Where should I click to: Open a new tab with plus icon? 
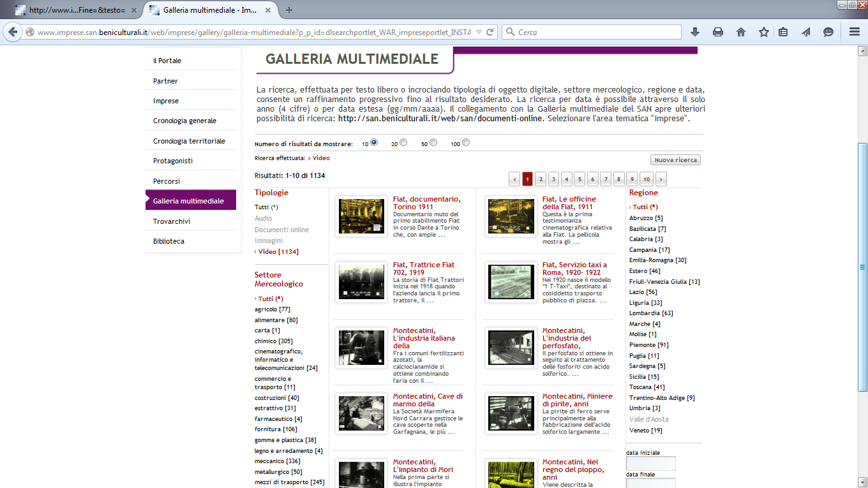pos(289,10)
